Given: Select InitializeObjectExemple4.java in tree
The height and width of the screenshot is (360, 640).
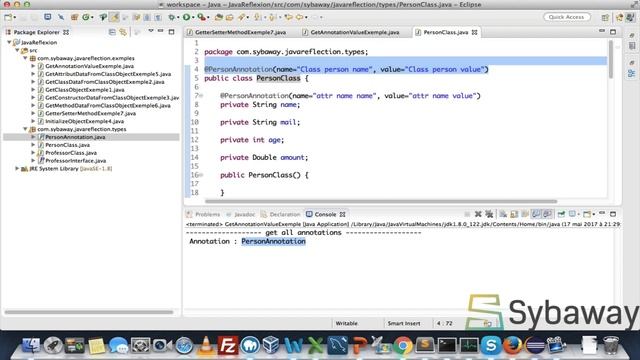Looking at the screenshot, I should click(84, 121).
